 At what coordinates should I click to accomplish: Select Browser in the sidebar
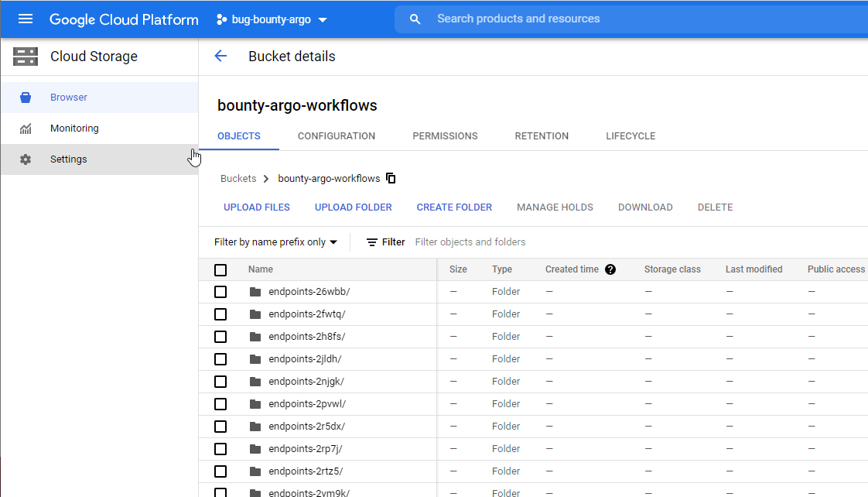[x=100, y=98]
